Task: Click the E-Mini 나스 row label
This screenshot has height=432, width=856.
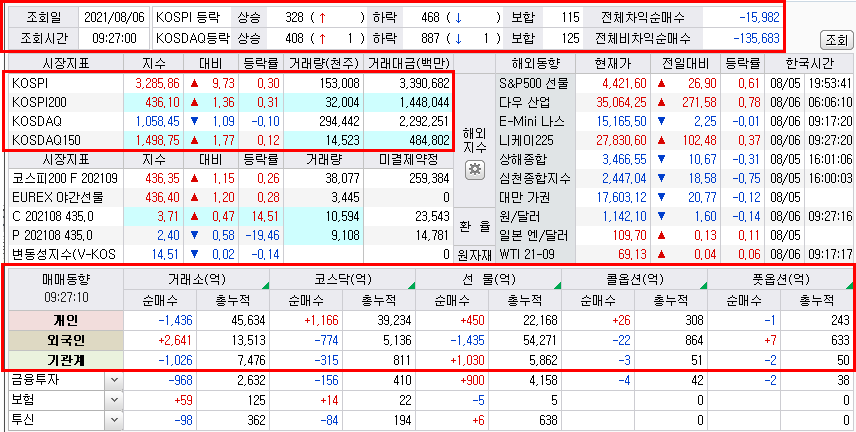Action: 533,121
